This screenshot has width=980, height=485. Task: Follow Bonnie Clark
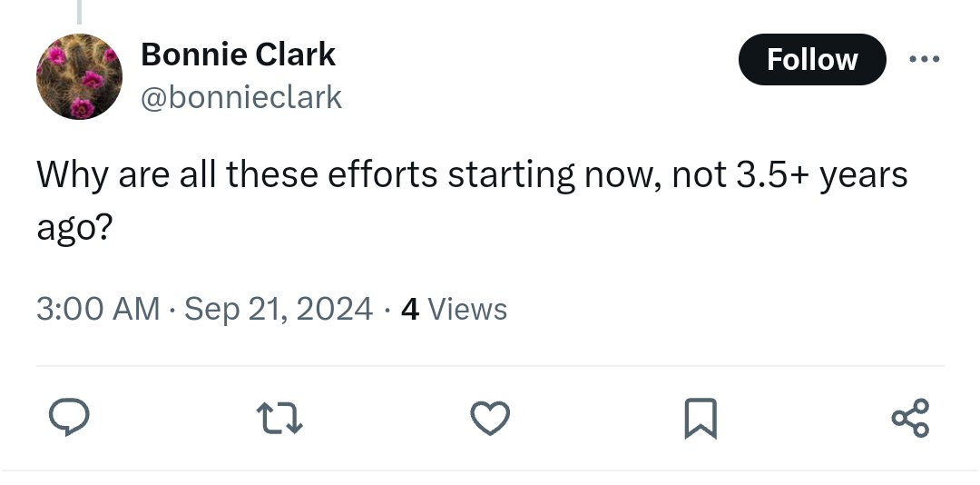(811, 60)
